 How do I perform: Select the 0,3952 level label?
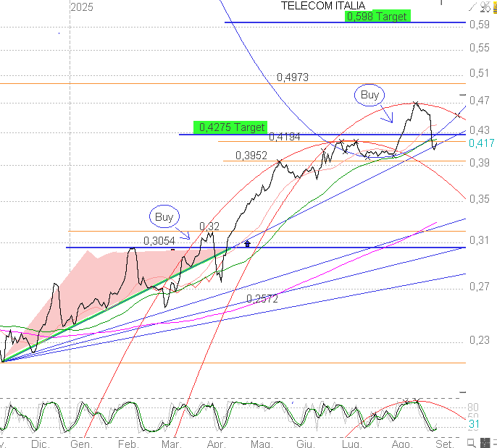tap(251, 156)
